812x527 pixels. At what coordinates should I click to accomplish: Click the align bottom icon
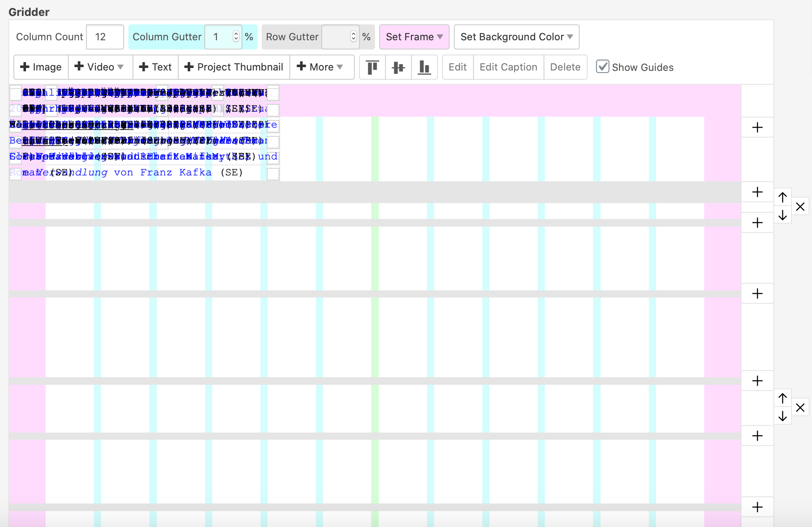424,67
